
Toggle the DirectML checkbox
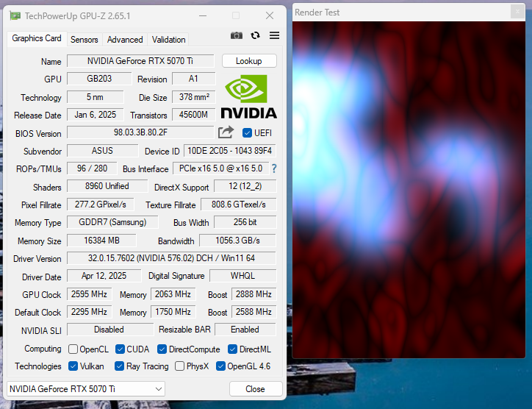[x=232, y=349]
